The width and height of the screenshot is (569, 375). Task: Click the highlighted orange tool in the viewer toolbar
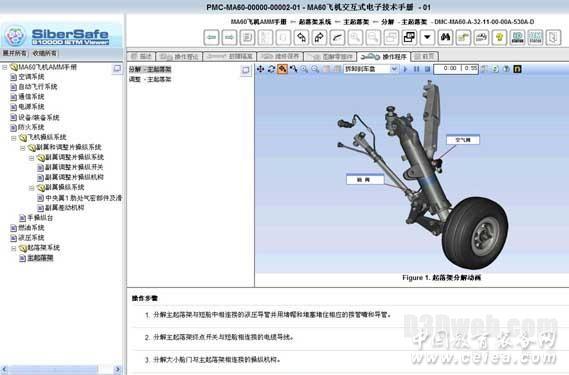click(282, 69)
